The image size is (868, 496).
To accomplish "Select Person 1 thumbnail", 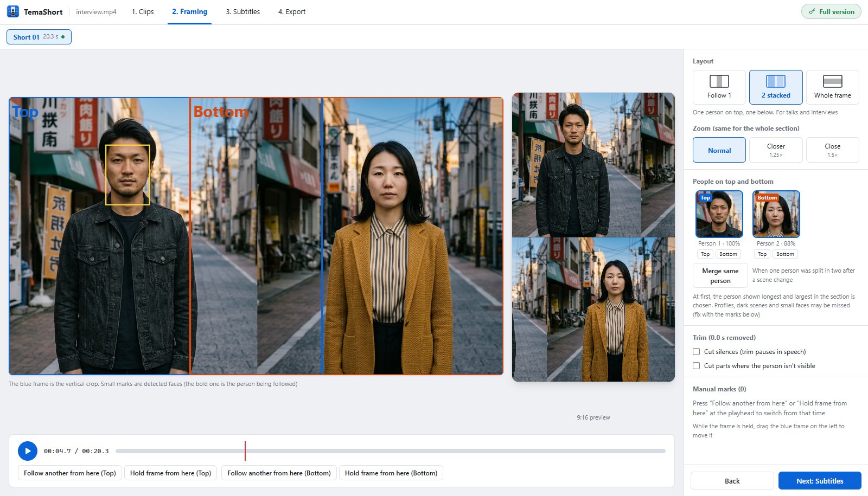I will (719, 214).
